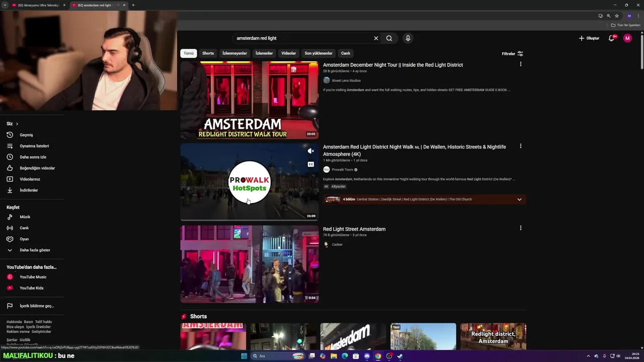Open Prowalk Tours channel name link
The image size is (644, 362).
click(343, 169)
